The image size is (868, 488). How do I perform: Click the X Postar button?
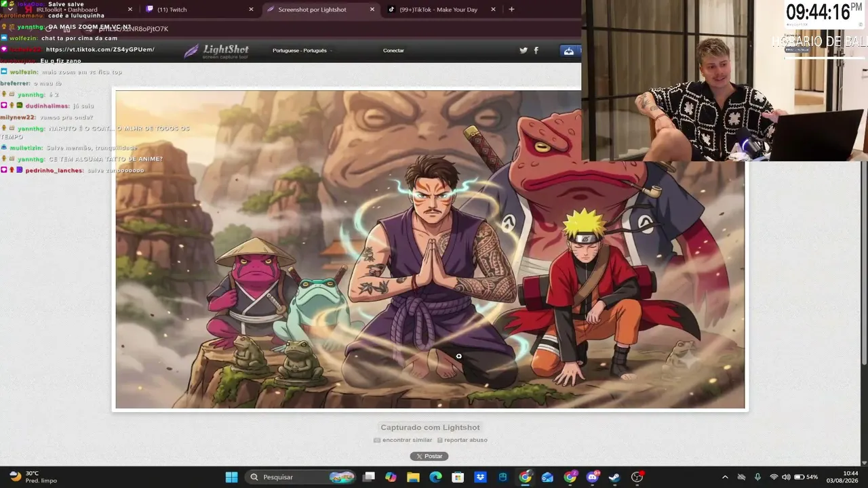pyautogui.click(x=429, y=456)
